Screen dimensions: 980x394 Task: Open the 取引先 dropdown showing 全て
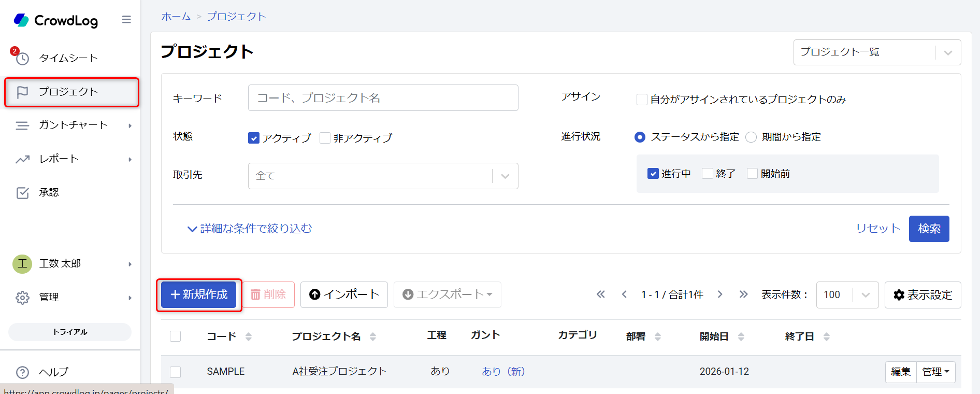383,176
